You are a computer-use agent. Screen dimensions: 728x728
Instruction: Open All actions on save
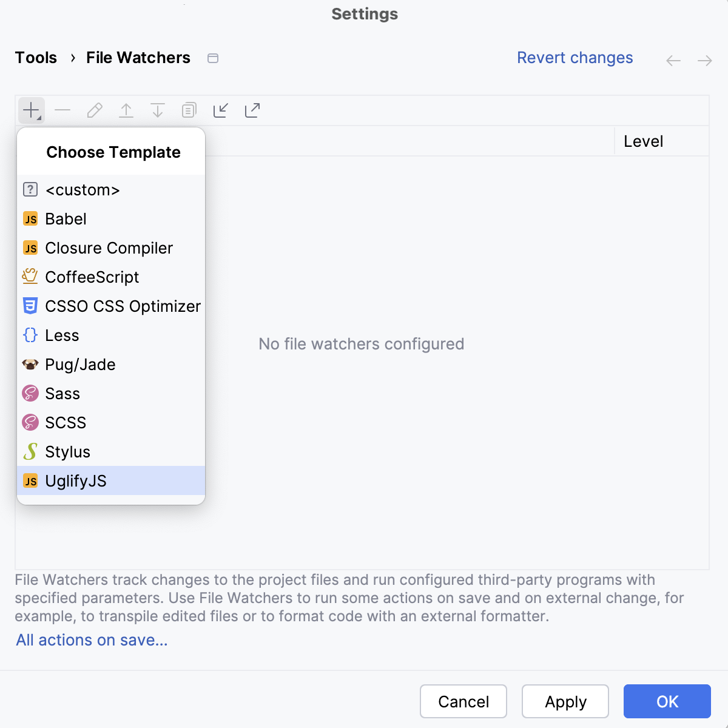point(91,640)
